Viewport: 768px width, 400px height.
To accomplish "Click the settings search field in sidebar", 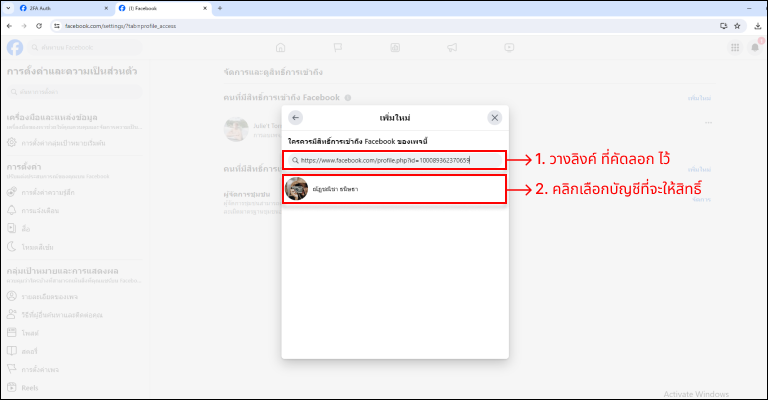I will point(75,92).
